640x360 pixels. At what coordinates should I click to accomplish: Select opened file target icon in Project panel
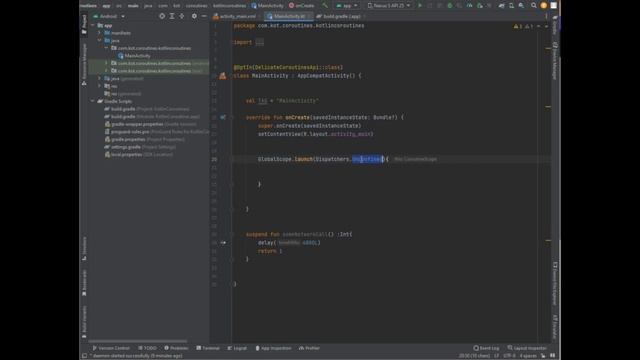(x=162, y=16)
